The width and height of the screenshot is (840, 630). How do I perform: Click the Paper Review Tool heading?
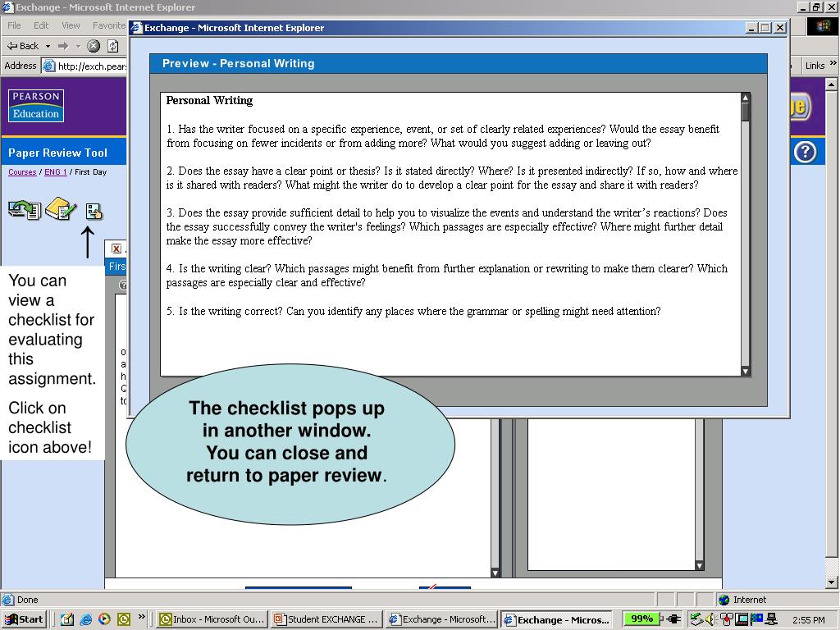(x=58, y=153)
